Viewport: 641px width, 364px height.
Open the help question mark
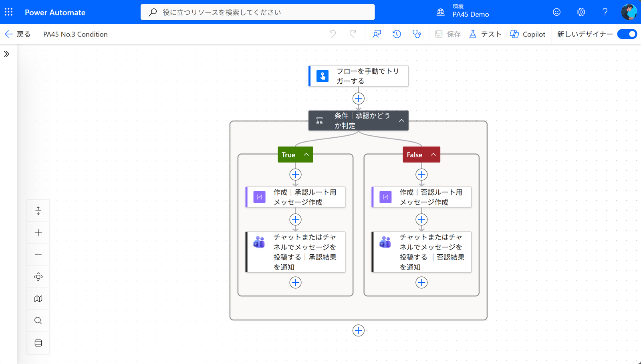605,12
